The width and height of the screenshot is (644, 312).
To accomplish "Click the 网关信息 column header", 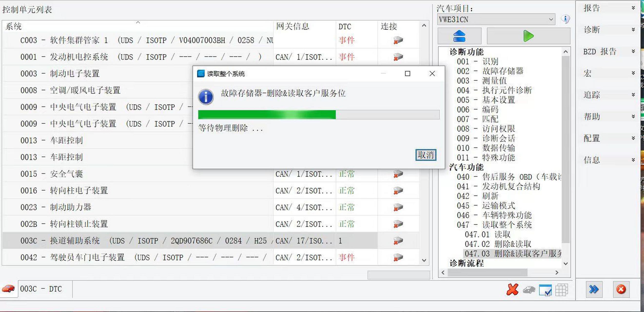I will (x=304, y=26).
